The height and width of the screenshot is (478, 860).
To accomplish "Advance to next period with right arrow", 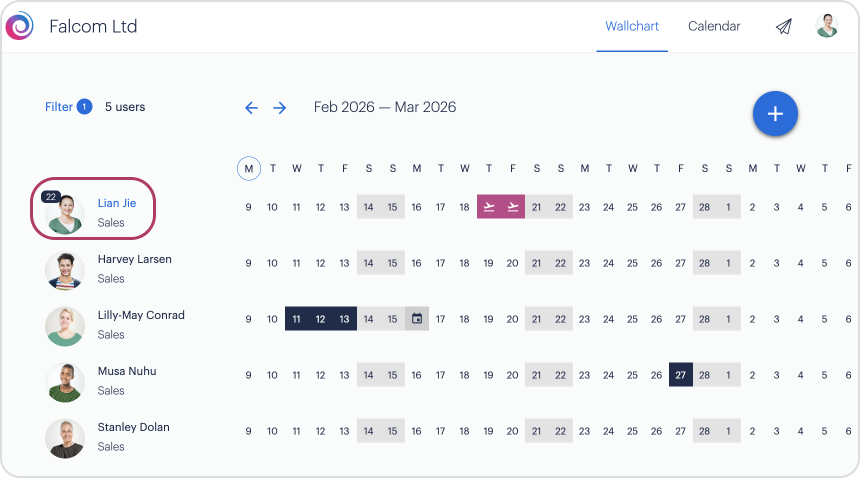I will [x=280, y=108].
